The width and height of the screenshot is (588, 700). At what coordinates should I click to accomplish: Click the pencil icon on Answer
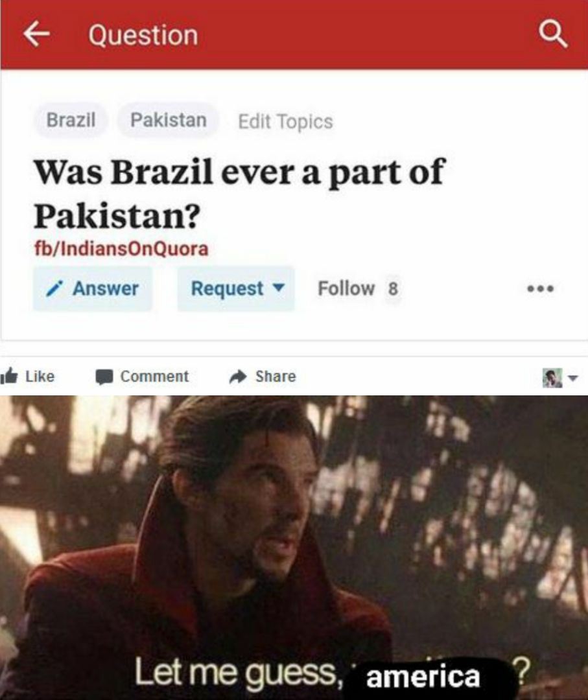pyautogui.click(x=54, y=289)
